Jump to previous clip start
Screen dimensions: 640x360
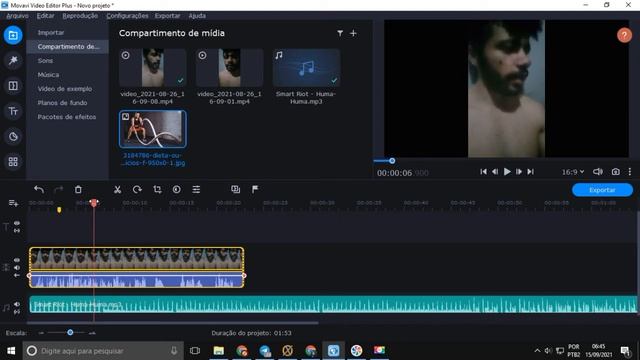coord(483,172)
